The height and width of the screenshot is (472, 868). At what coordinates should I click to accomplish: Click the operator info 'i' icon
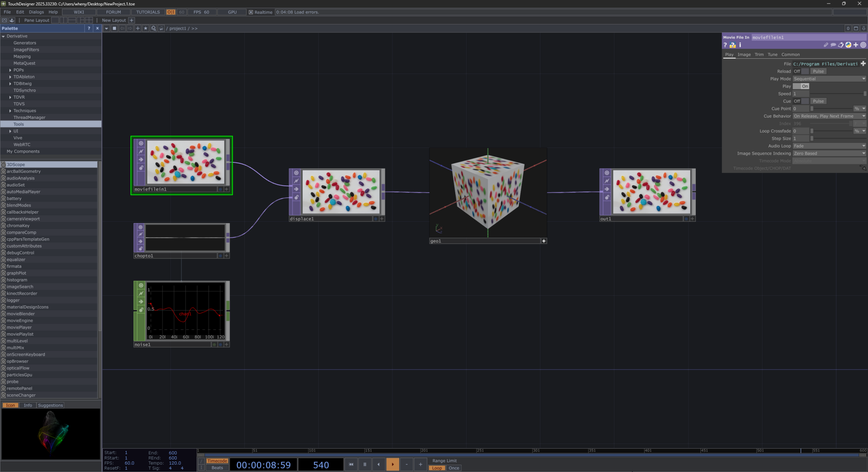(740, 45)
